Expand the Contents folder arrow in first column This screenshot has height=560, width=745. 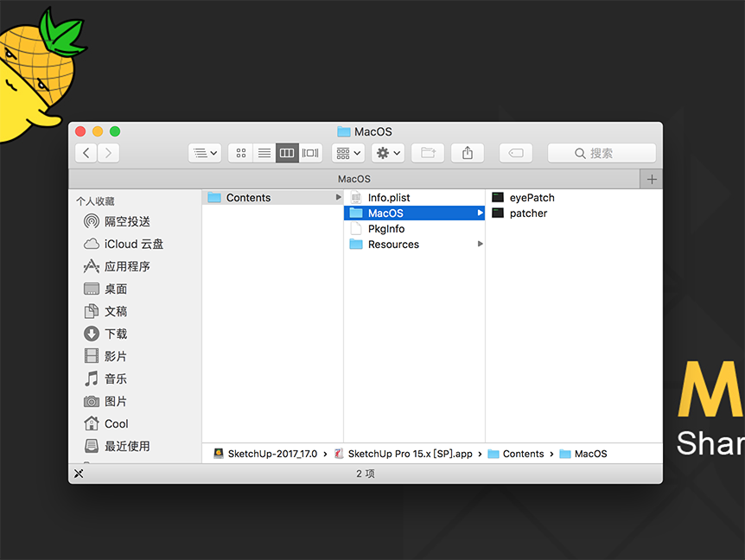[x=338, y=197]
